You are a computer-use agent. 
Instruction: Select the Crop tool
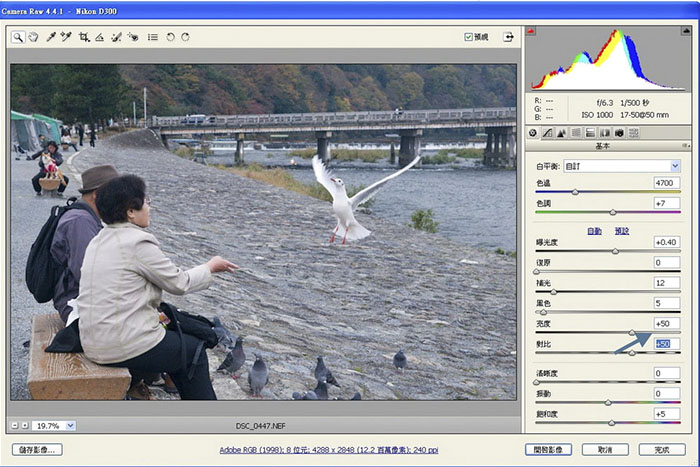[84, 37]
